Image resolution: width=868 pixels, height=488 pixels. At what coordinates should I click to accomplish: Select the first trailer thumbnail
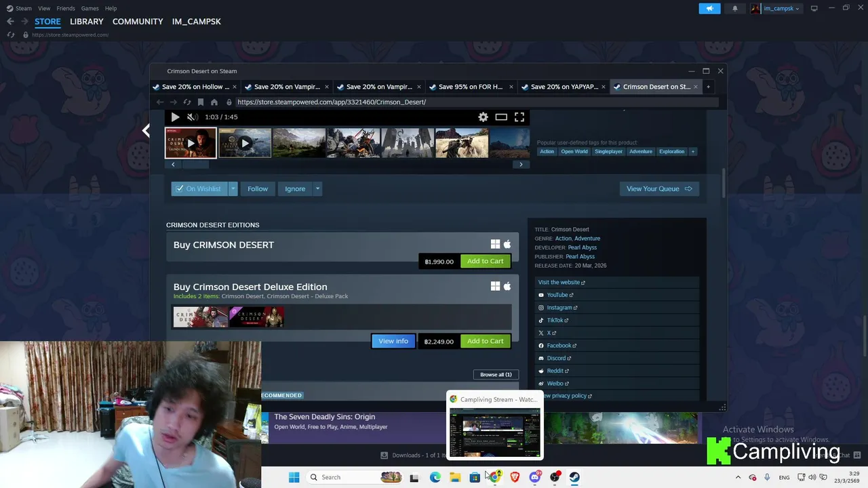[x=191, y=143]
